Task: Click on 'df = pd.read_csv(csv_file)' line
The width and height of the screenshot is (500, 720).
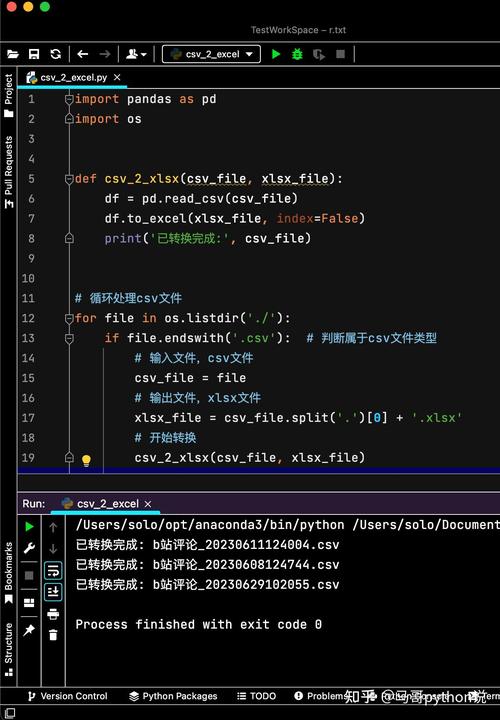Action: pyautogui.click(x=201, y=199)
